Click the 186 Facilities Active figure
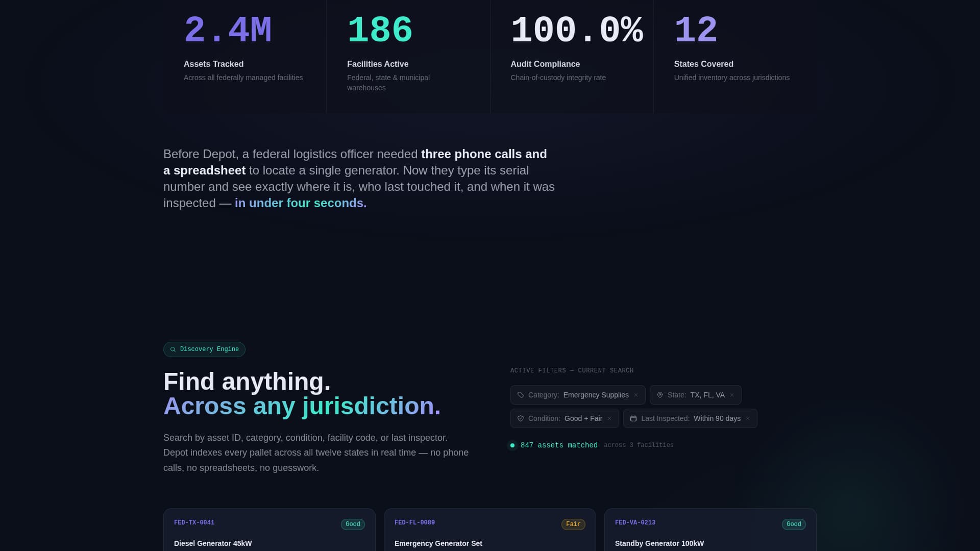This screenshot has height=551, width=980. click(380, 31)
